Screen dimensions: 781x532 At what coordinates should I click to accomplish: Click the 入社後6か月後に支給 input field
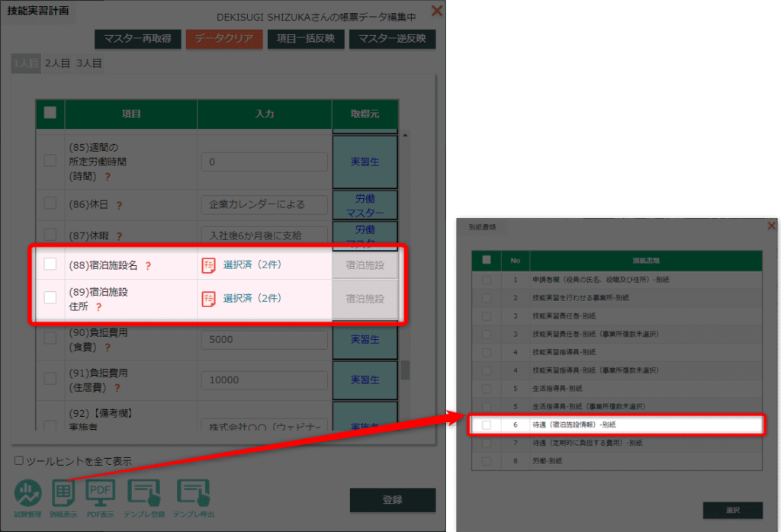pos(265,236)
